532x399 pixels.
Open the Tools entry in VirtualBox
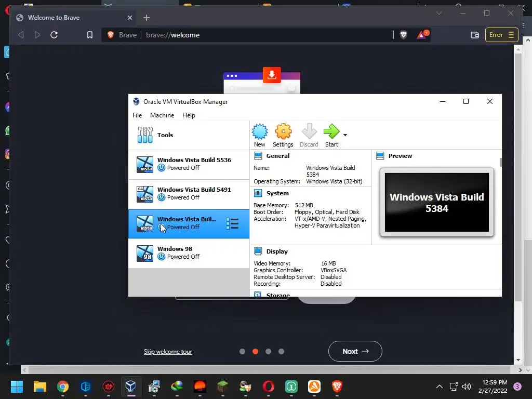click(189, 135)
